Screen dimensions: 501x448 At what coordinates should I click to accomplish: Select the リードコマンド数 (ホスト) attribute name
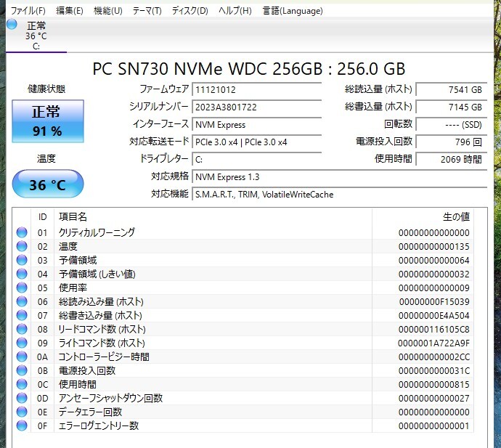(x=102, y=329)
